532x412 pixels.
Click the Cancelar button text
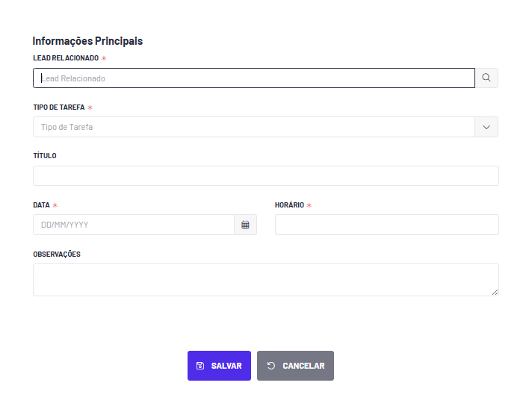(x=303, y=366)
